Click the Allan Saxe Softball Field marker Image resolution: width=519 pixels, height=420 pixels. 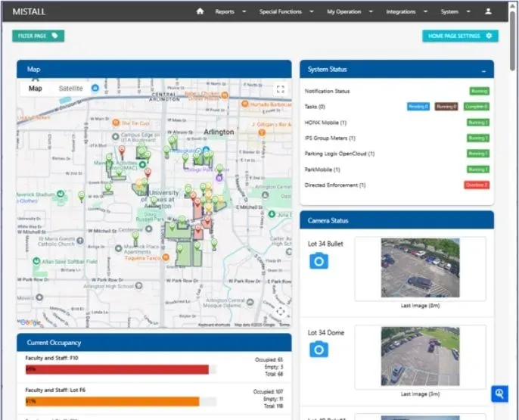tap(36, 261)
